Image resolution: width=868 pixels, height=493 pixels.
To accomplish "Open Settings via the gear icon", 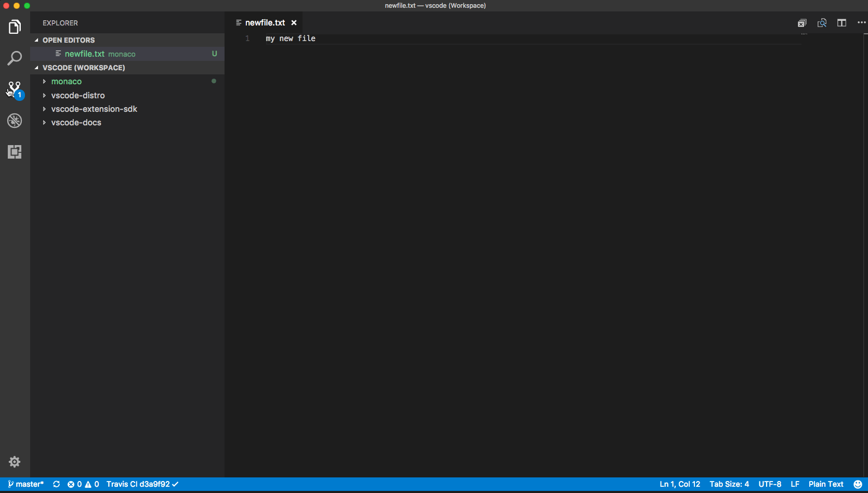I will (x=15, y=462).
